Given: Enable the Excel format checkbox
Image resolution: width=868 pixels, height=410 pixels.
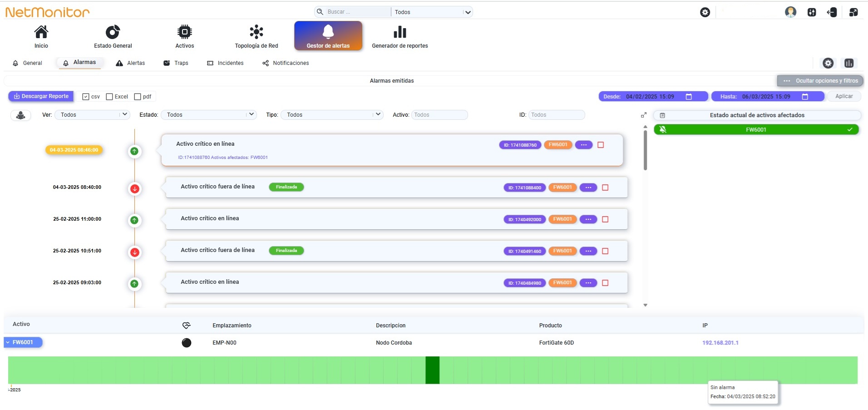Looking at the screenshot, I should pyautogui.click(x=109, y=97).
